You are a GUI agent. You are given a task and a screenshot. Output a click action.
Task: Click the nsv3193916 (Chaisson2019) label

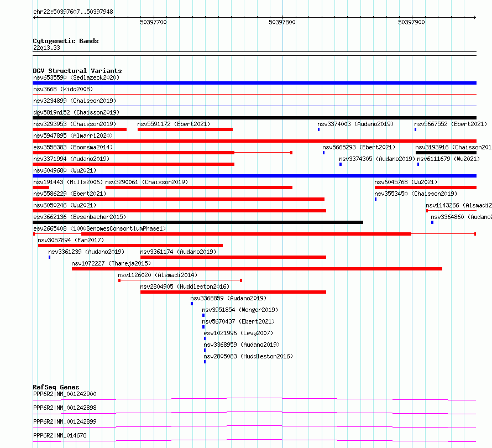(x=453, y=147)
